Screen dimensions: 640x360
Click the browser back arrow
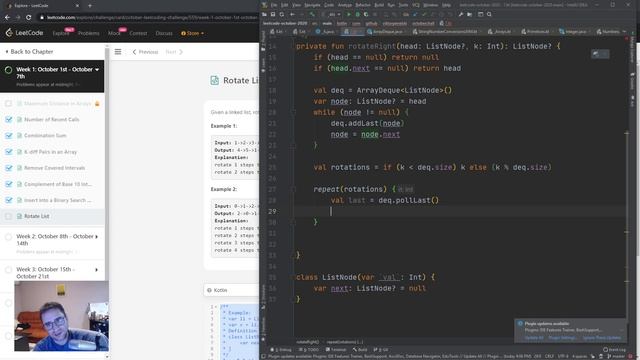click(7, 18)
